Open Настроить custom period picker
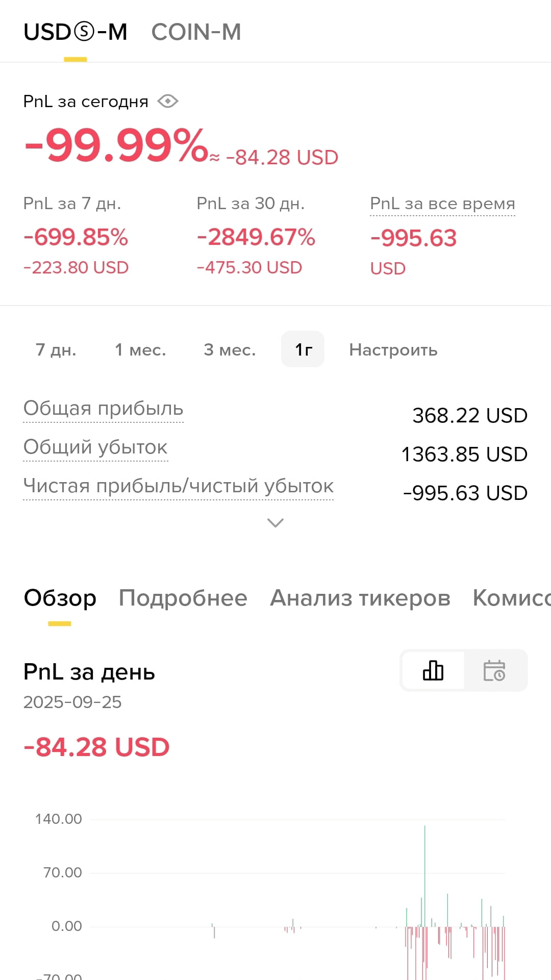 point(393,349)
